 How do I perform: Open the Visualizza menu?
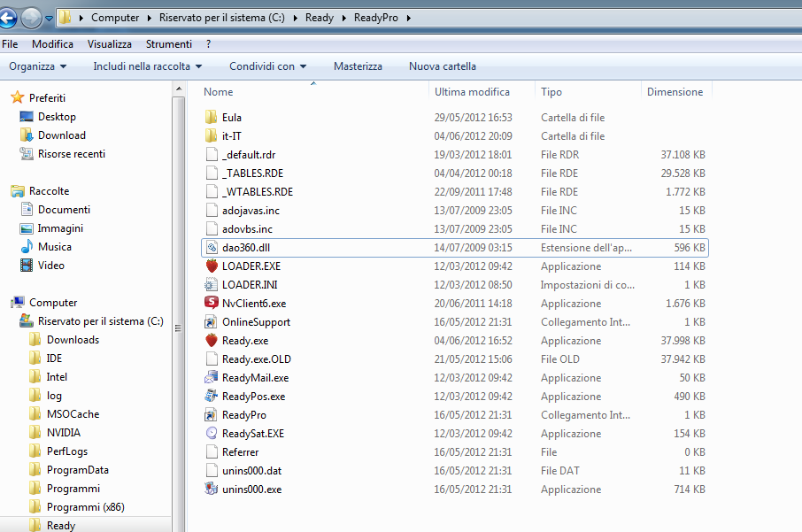coord(110,44)
